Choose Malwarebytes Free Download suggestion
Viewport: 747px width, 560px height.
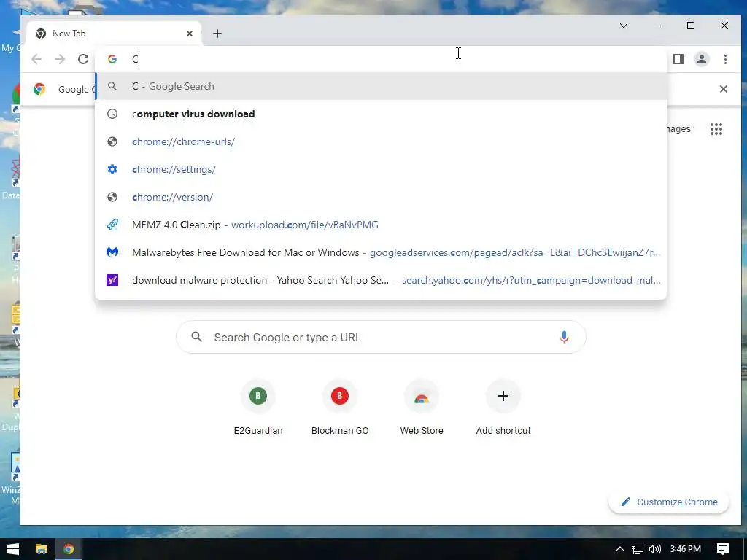click(381, 252)
